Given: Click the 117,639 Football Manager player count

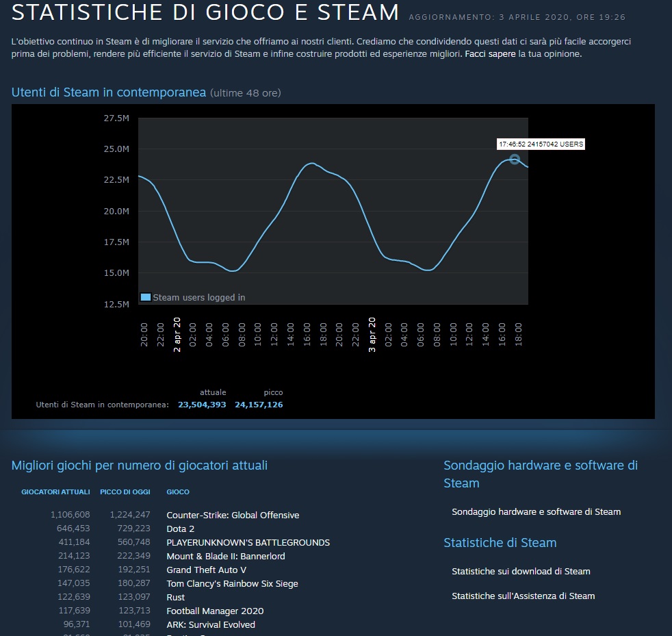Looking at the screenshot, I should [74, 611].
